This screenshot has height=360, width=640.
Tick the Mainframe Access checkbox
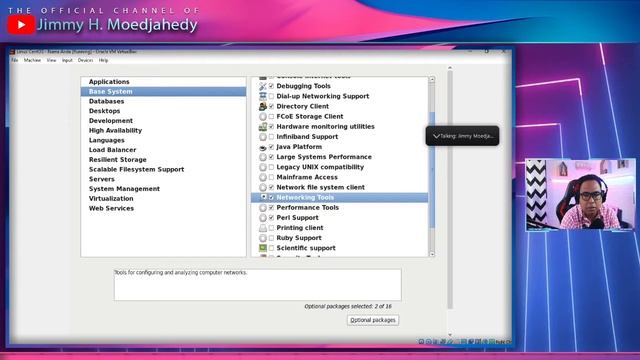pos(271,178)
